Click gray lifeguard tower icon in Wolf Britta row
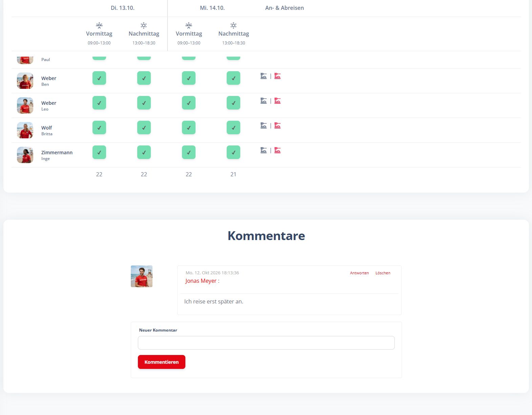 click(264, 125)
